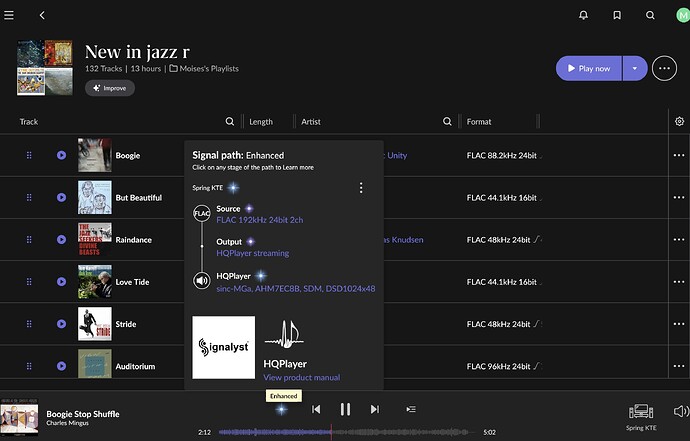Play the But Beautiful track

coord(61,198)
